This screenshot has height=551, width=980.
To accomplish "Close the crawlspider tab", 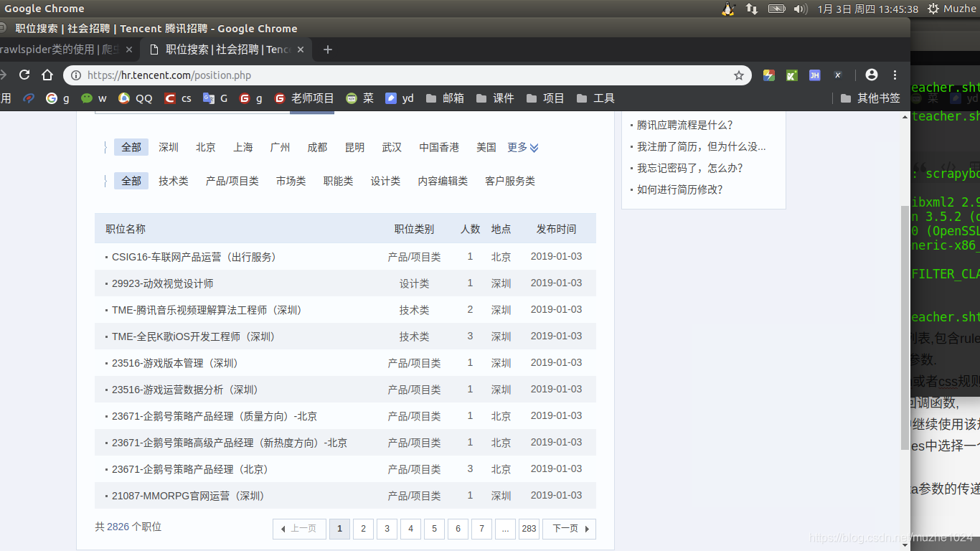I will (129, 50).
